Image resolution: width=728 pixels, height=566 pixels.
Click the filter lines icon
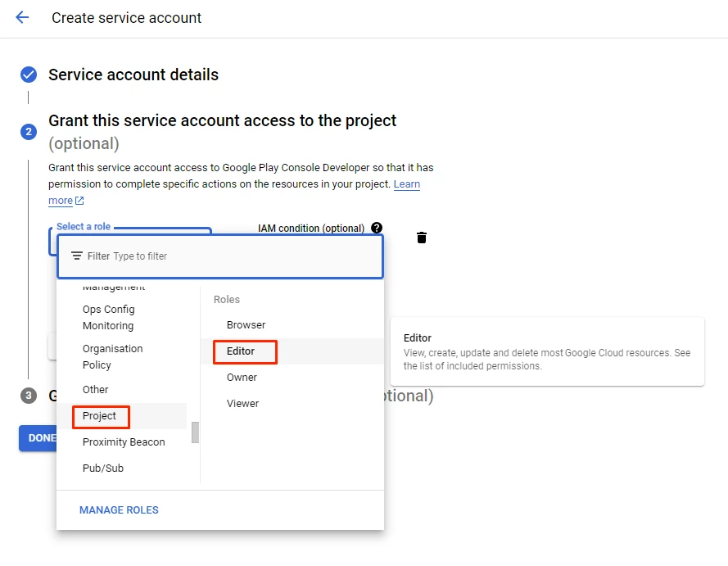(77, 256)
